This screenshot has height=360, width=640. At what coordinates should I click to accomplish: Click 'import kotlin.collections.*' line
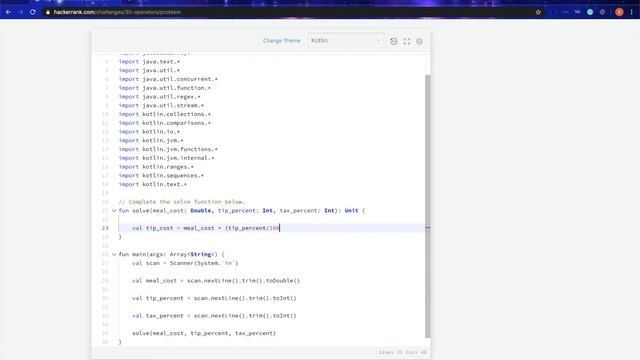[x=164, y=114]
